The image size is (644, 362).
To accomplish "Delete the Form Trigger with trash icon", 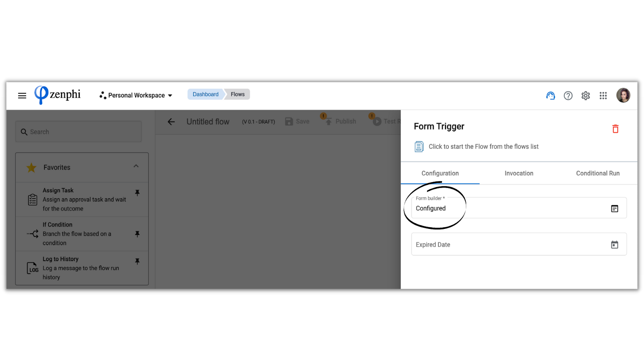I will point(615,129).
